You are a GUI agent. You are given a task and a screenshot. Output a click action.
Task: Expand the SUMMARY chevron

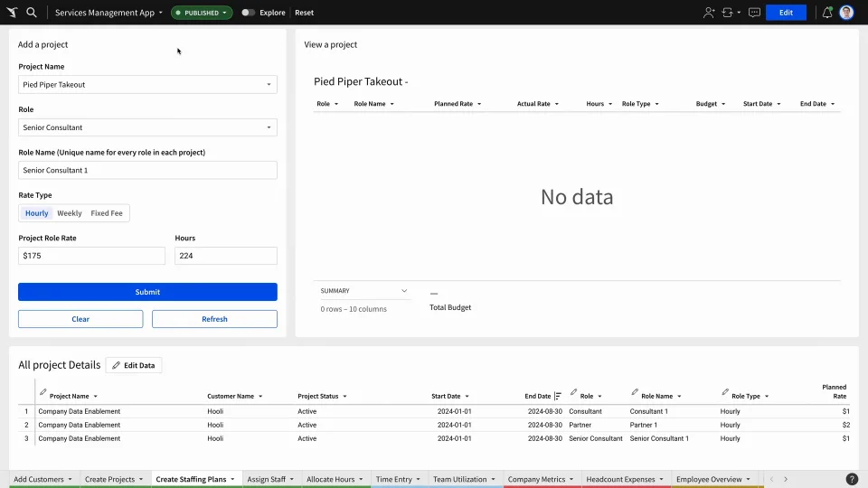pyautogui.click(x=404, y=291)
